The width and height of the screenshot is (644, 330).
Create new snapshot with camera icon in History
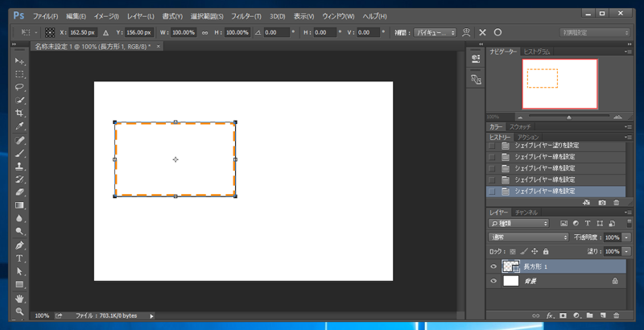(602, 203)
